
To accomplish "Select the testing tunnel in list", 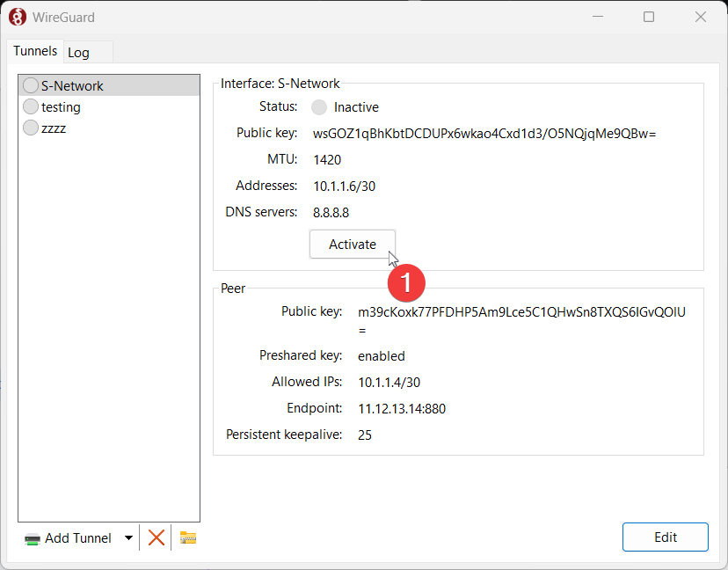I will pos(109,106).
